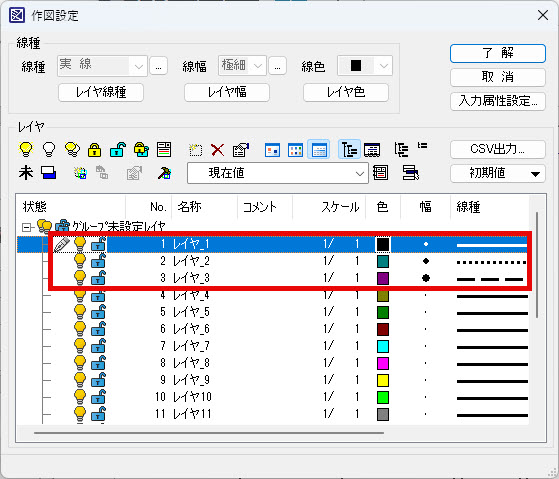559x479 pixels.
Task: Click the 了解 button
Action: [x=498, y=53]
